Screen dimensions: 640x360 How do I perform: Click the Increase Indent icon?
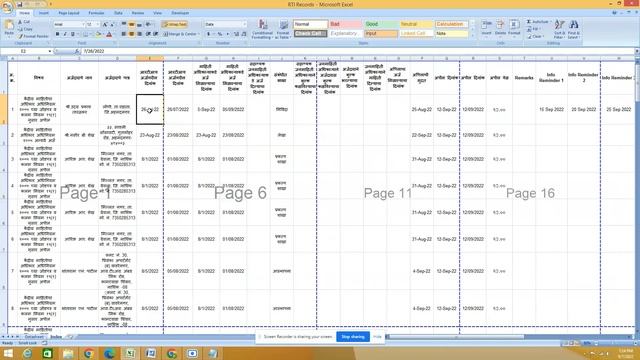click(x=156, y=34)
